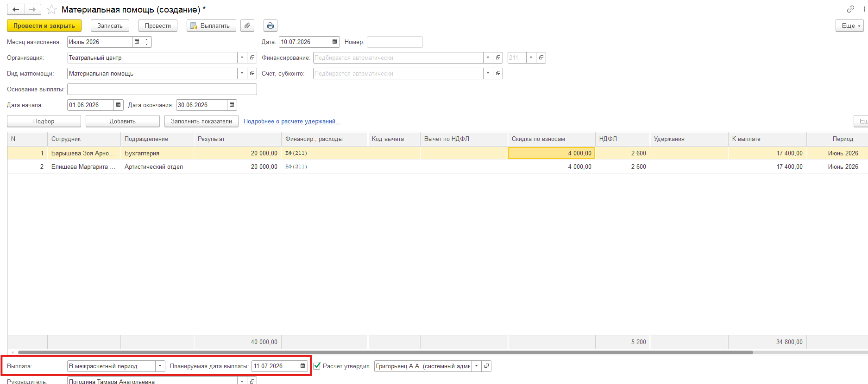This screenshot has height=384, width=868.
Task: Open the Вид матпомощи record form icon
Action: pyautogui.click(x=252, y=73)
